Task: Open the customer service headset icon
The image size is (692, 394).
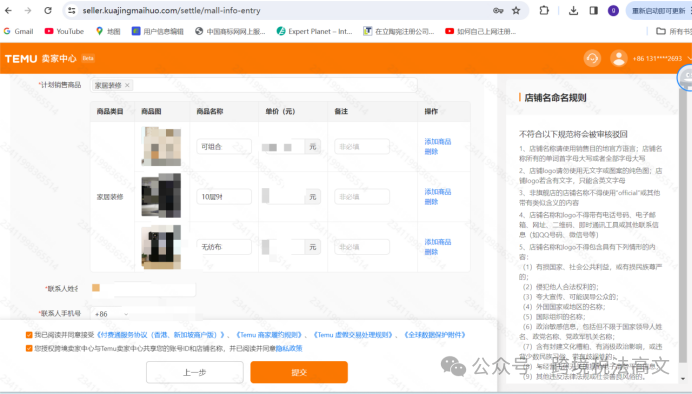Action: [592, 58]
